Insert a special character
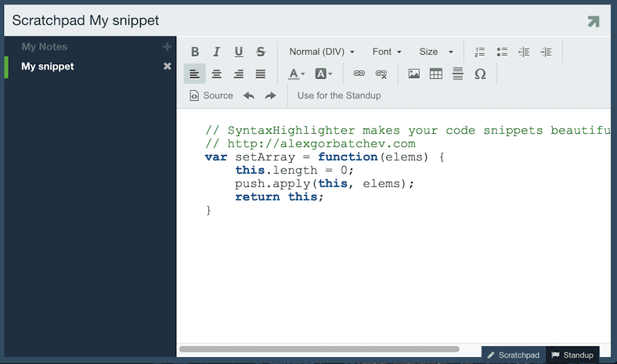617x364 pixels. pyautogui.click(x=480, y=74)
